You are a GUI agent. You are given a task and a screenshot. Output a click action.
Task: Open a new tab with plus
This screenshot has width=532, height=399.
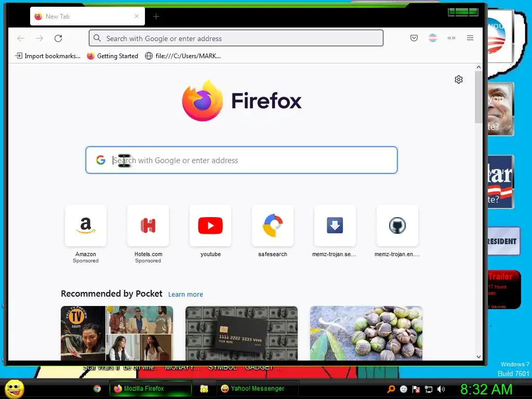pos(156,16)
